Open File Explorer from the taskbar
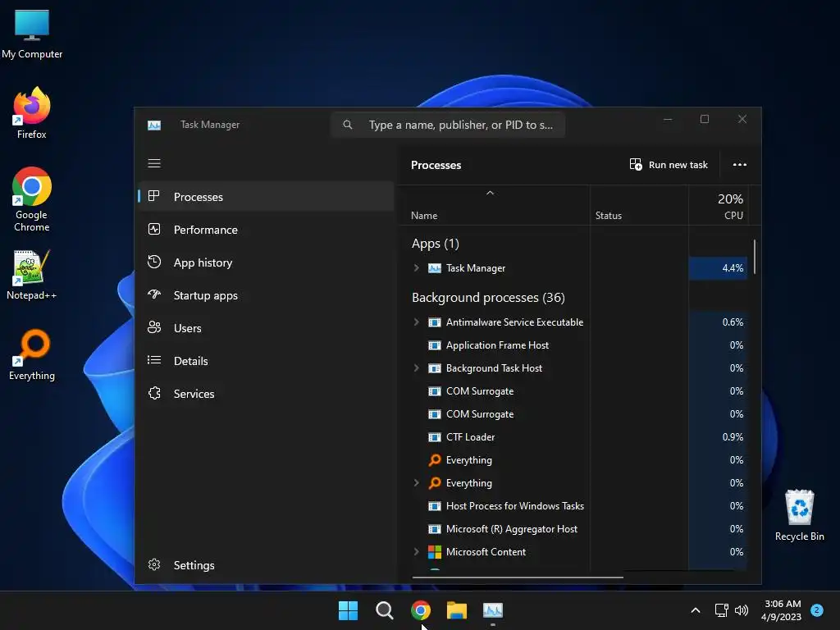Viewport: 840px width, 630px height. pyautogui.click(x=457, y=610)
